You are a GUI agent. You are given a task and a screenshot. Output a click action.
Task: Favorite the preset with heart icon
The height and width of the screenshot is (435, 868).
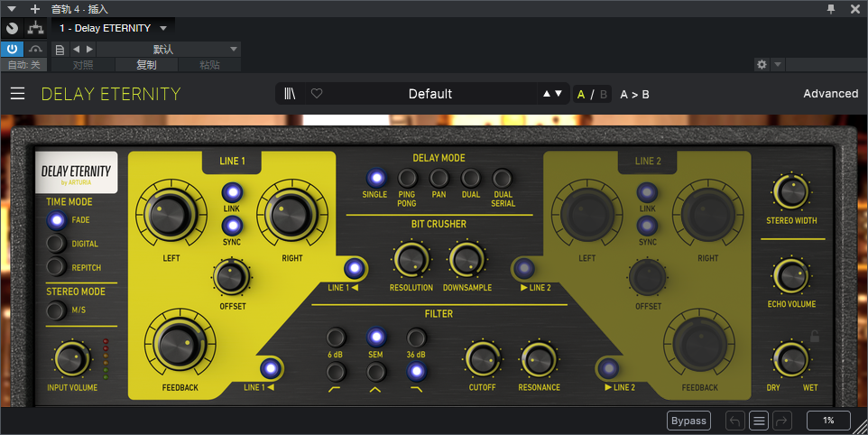317,94
